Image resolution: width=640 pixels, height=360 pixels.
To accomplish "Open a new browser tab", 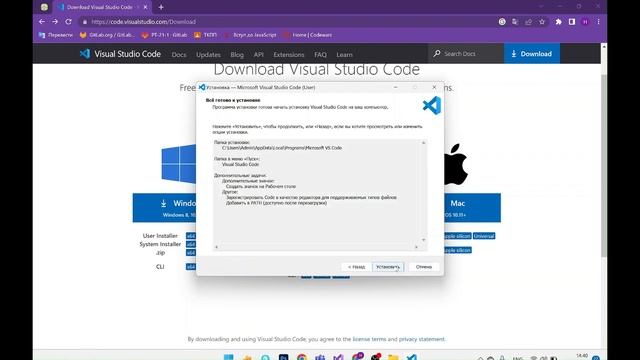I will point(161,7).
